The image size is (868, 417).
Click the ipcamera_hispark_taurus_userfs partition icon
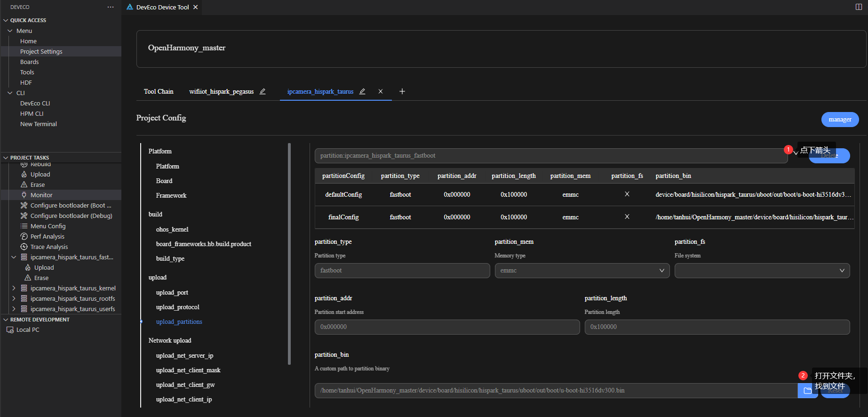pyautogui.click(x=24, y=309)
